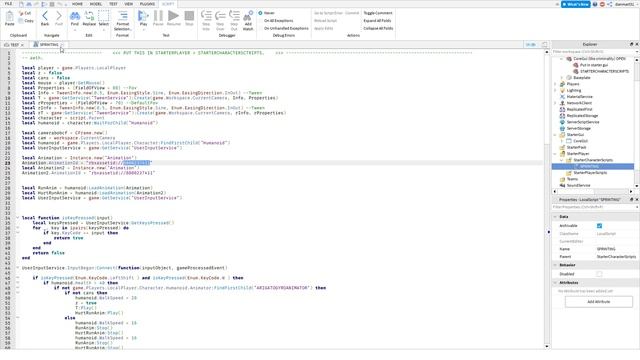Float the Properties panel with undock icon
Image resolution: width=640 pixels, height=360 pixels.
(631, 200)
